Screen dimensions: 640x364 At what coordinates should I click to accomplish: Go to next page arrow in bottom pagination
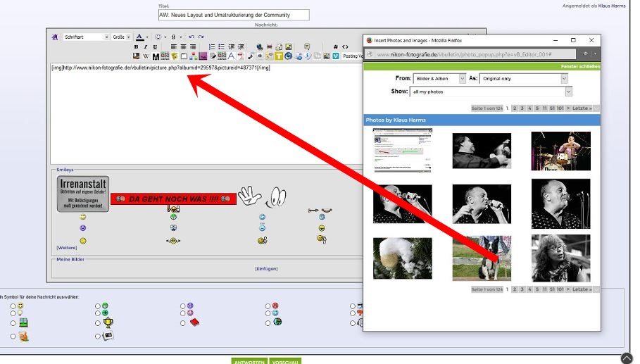coord(567,289)
